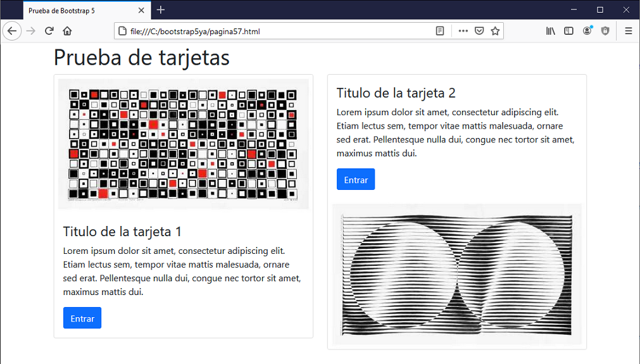Screen dimensions: 640x364
Task: Go back to the previous page
Action: pyautogui.click(x=12, y=31)
